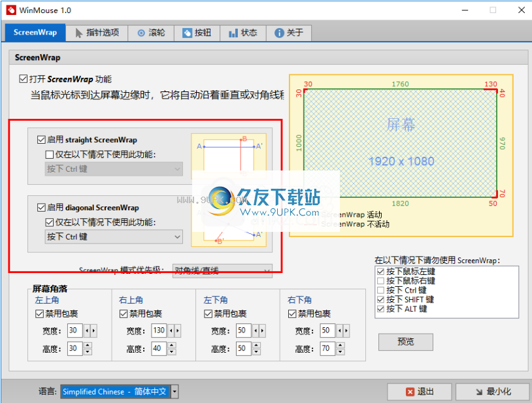Toggle 启用 diagonal ScreenWrap checkbox
The height and width of the screenshot is (403, 532).
click(41, 208)
